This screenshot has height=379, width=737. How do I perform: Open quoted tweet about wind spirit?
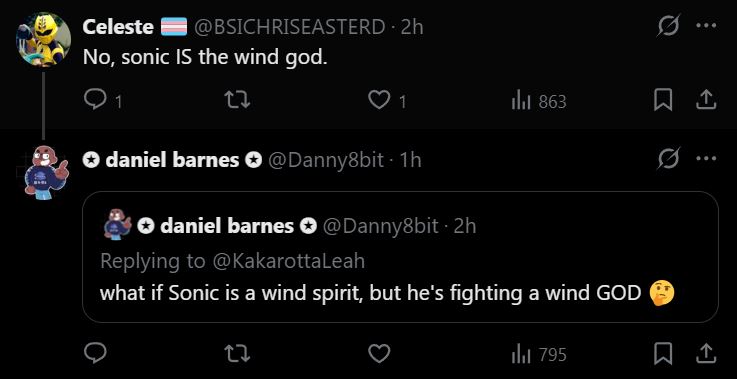400,257
